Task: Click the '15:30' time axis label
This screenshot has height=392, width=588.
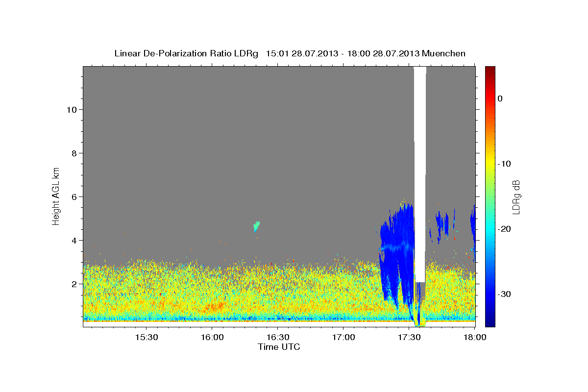Action: point(147,338)
